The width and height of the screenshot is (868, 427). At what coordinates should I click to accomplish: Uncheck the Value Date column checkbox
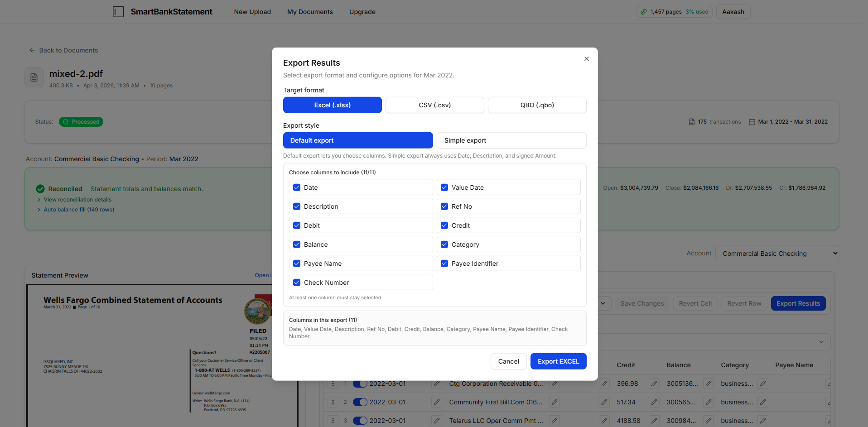[444, 187]
